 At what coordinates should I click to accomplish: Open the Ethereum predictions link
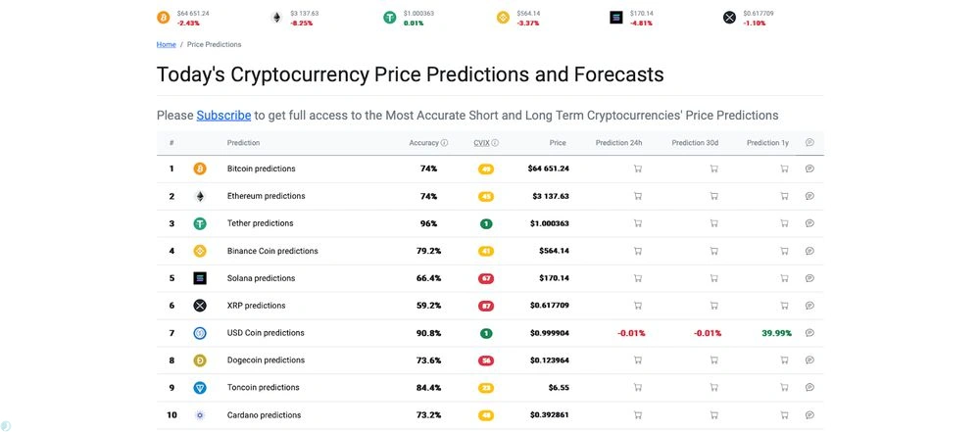point(266,196)
